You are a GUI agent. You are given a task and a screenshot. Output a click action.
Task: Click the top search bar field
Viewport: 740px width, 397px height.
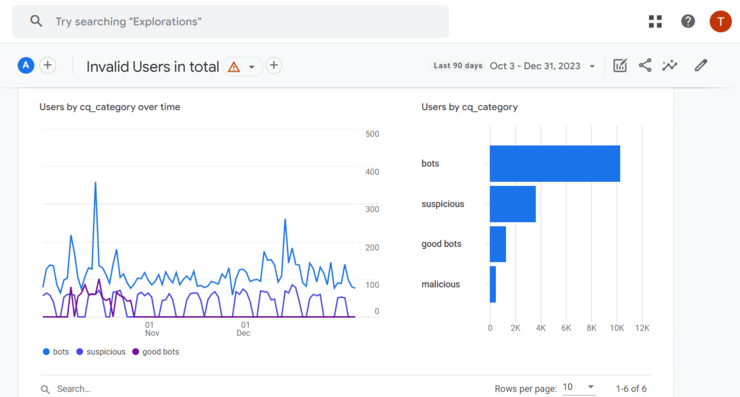pyautogui.click(x=230, y=22)
